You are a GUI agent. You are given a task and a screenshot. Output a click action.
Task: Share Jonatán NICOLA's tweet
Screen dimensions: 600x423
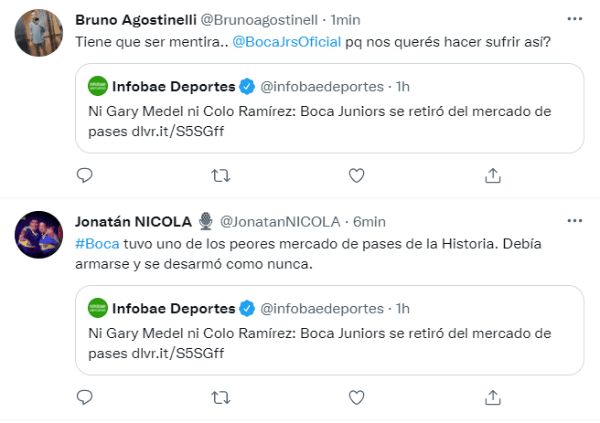(492, 398)
